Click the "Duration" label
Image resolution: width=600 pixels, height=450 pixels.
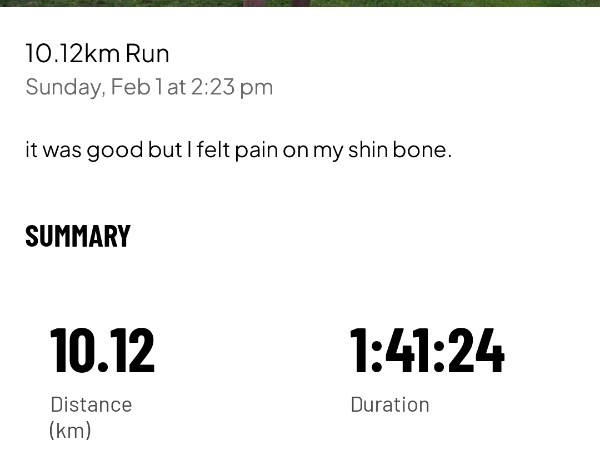coord(390,404)
